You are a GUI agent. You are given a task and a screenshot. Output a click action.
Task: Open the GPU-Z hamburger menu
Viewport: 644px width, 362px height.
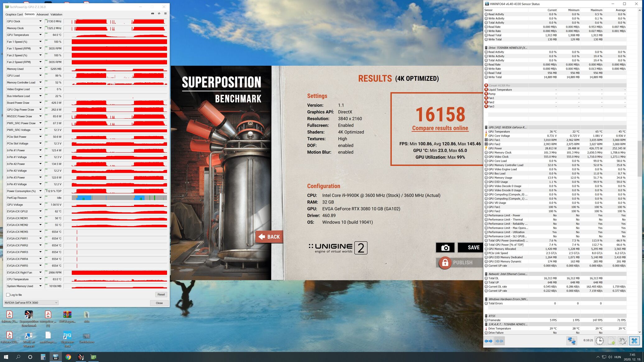coord(165,14)
